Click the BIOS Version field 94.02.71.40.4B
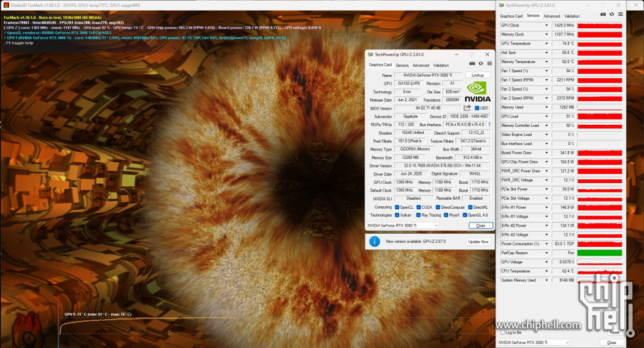This screenshot has width=644, height=348. click(x=428, y=108)
